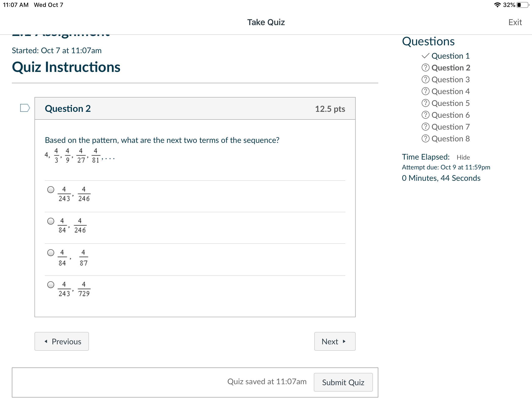The height and width of the screenshot is (399, 532).
Task: Click the unanswered icon beside Question 6
Action: coord(425,115)
